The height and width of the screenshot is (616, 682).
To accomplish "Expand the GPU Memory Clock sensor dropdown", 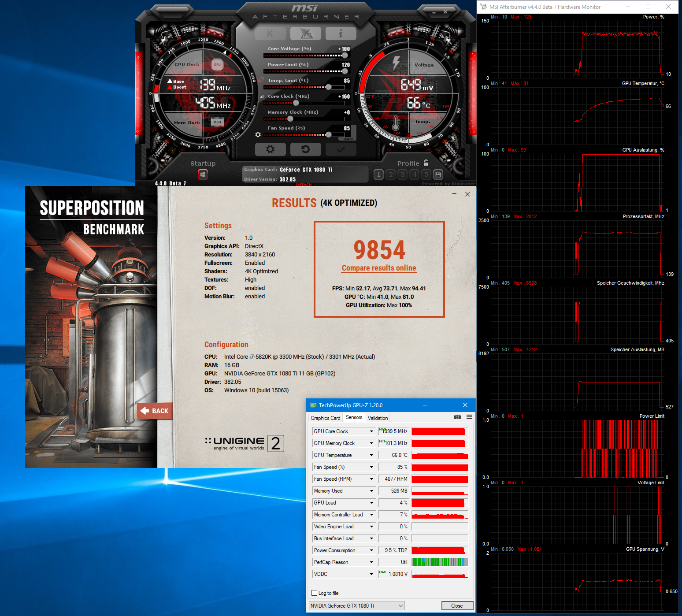I will click(371, 443).
